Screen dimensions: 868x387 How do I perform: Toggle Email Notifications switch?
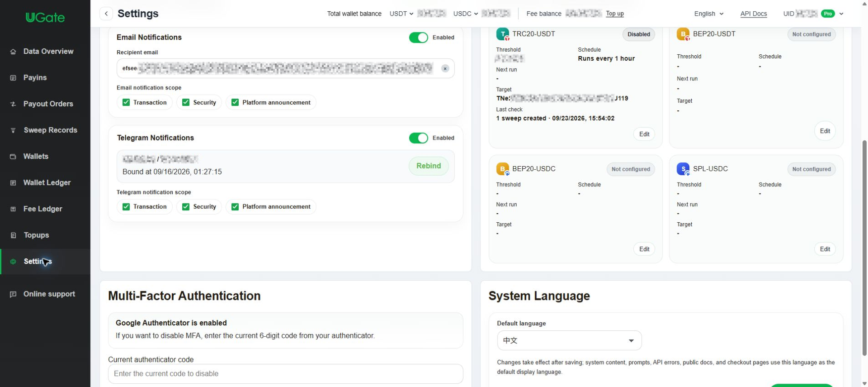(x=419, y=38)
